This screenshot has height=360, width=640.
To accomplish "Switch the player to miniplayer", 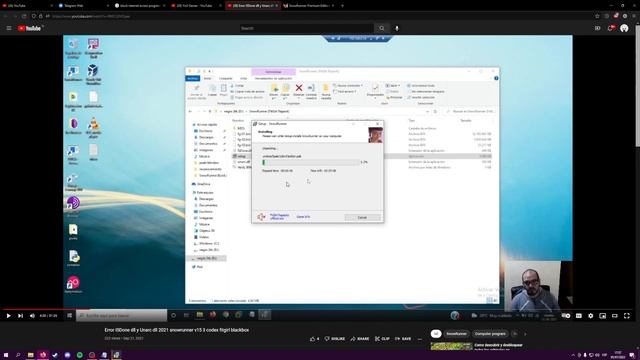I will [602, 316].
